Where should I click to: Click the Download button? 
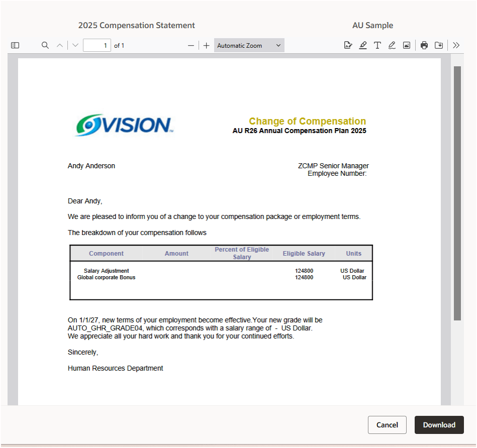439,425
